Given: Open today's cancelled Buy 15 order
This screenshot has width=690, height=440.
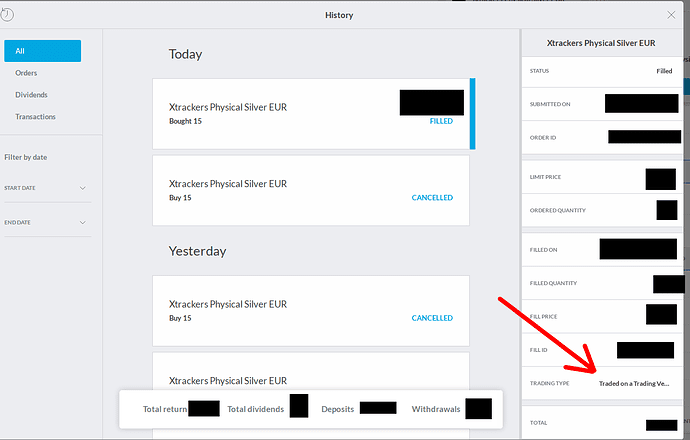Looking at the screenshot, I should (x=311, y=191).
